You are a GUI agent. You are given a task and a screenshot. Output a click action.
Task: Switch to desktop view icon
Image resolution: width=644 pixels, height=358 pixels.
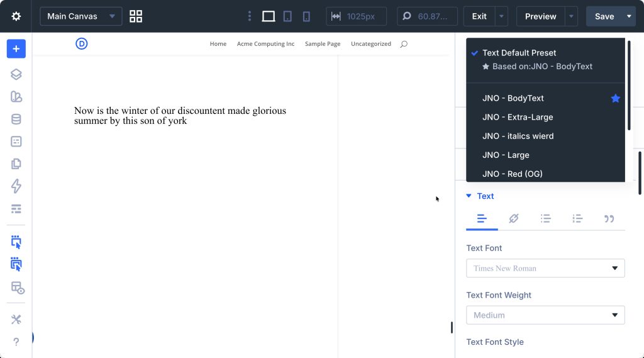pyautogui.click(x=269, y=16)
